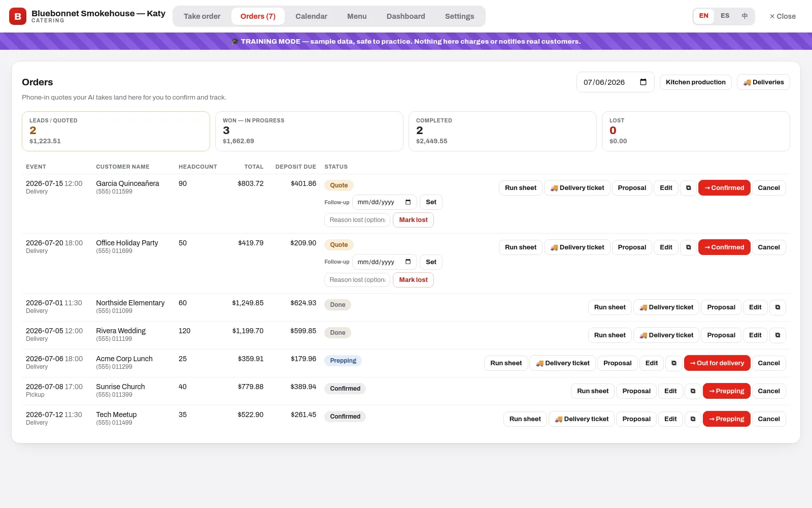
Task: Edit the Office Holiday Party order
Action: [666, 247]
